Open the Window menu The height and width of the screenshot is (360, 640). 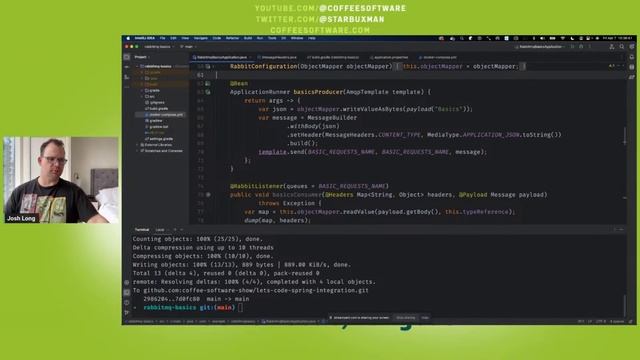[x=297, y=38]
